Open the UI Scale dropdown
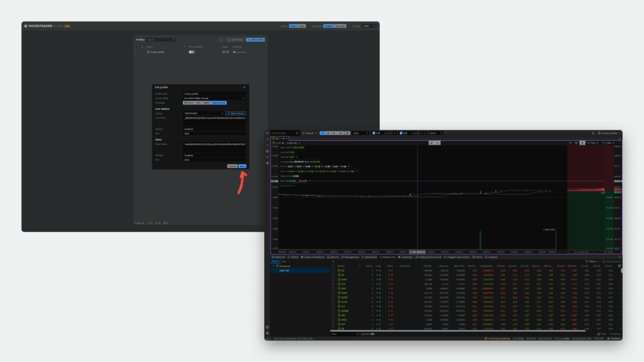 point(370,26)
